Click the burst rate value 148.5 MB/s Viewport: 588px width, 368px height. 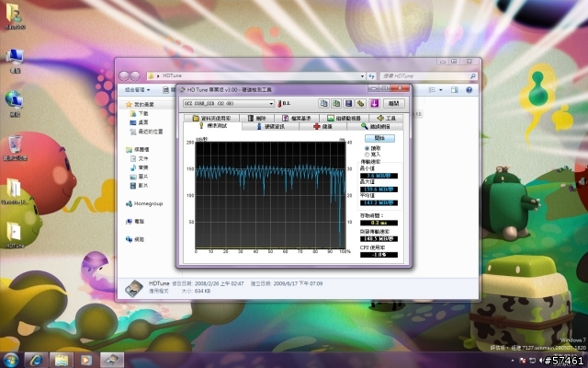(x=379, y=239)
